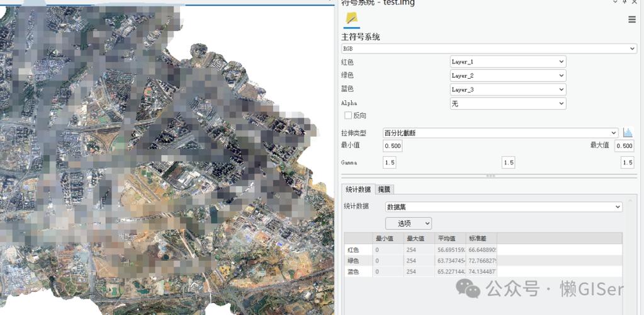Open the primary symbology brush icon tab

pos(351,19)
